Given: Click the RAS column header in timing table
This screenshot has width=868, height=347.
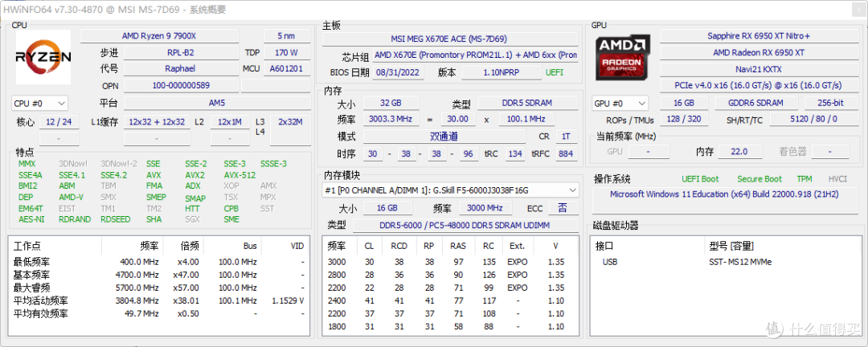Looking at the screenshot, I should pyautogui.click(x=458, y=246).
